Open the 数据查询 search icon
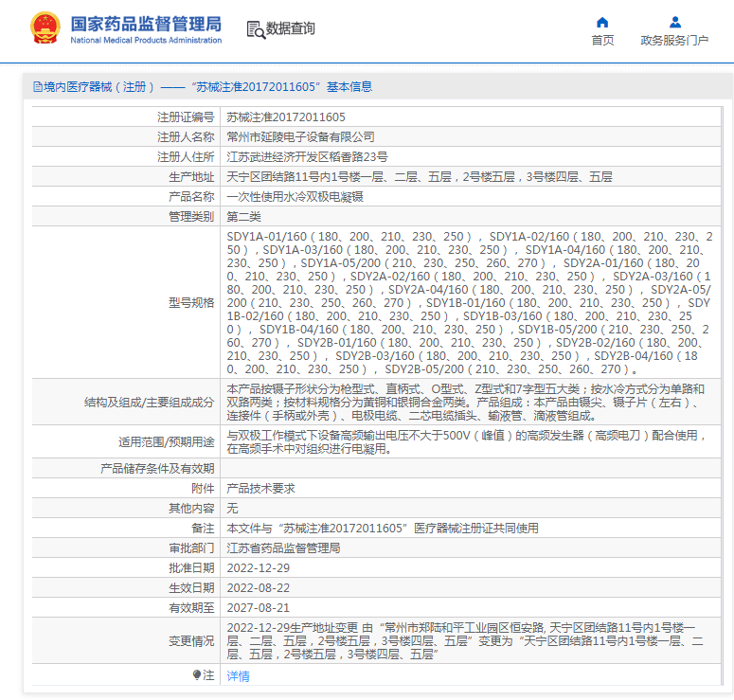734x700 pixels. (x=256, y=30)
